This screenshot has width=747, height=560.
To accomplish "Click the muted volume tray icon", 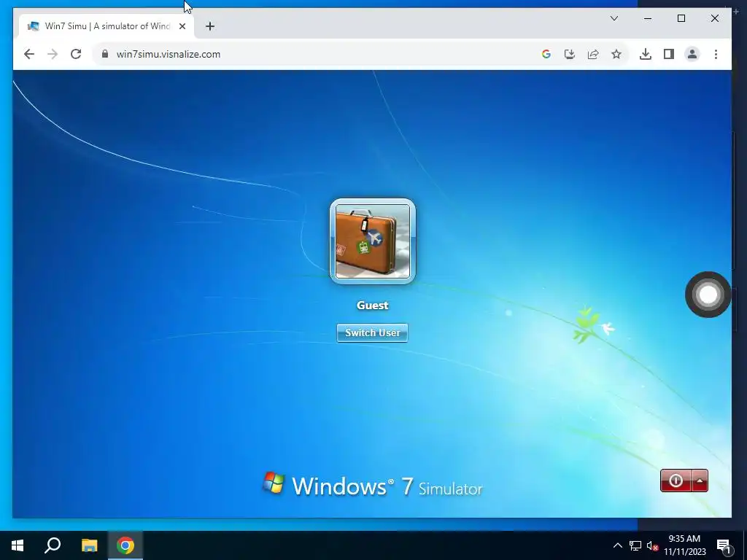I will [652, 545].
